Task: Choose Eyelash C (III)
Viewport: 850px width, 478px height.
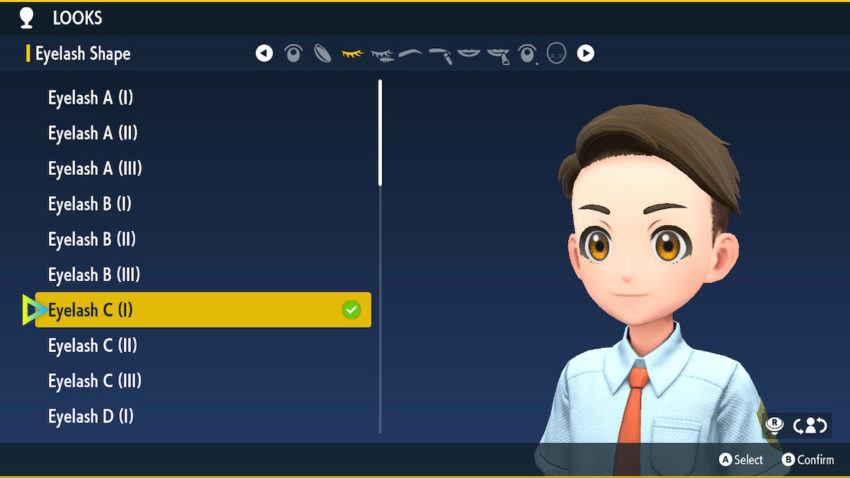Action: [203, 381]
